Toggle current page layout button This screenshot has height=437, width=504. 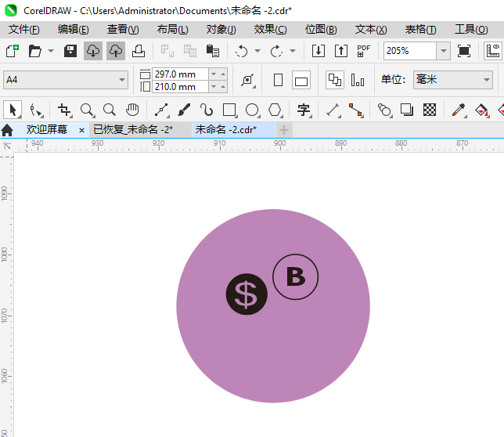(358, 80)
